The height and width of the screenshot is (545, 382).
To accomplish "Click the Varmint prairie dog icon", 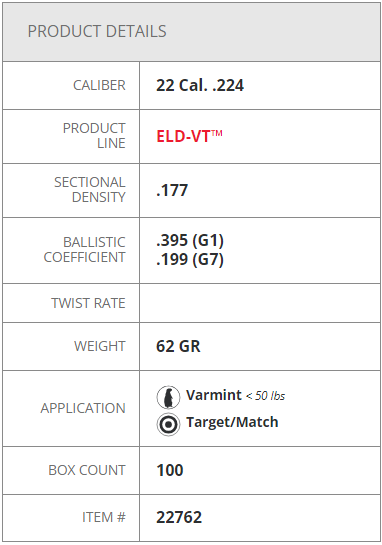I will 168,397.
